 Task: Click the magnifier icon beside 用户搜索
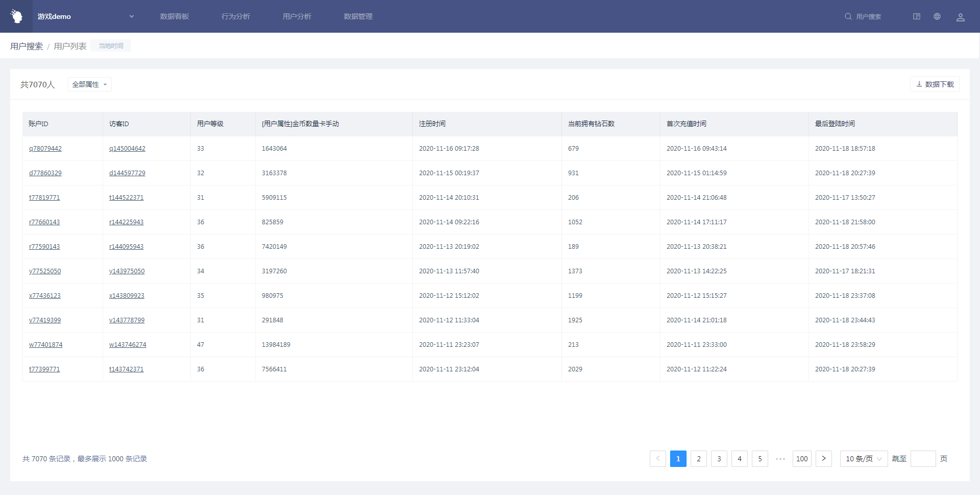pos(848,16)
